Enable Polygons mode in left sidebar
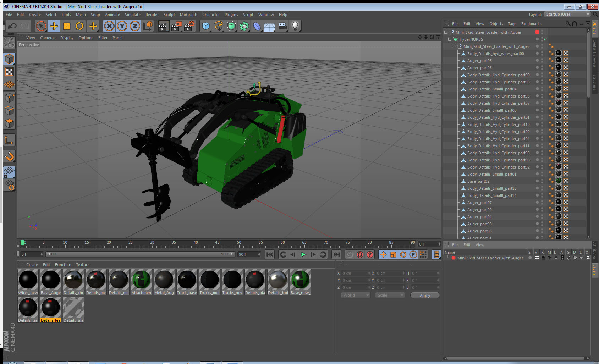Screen dimensions: 599x364 pyautogui.click(x=10, y=123)
